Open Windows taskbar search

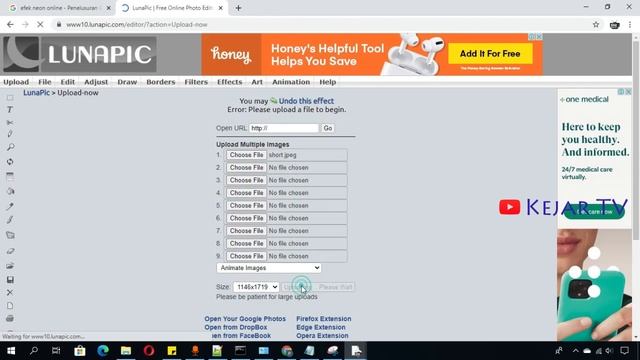[34, 351]
